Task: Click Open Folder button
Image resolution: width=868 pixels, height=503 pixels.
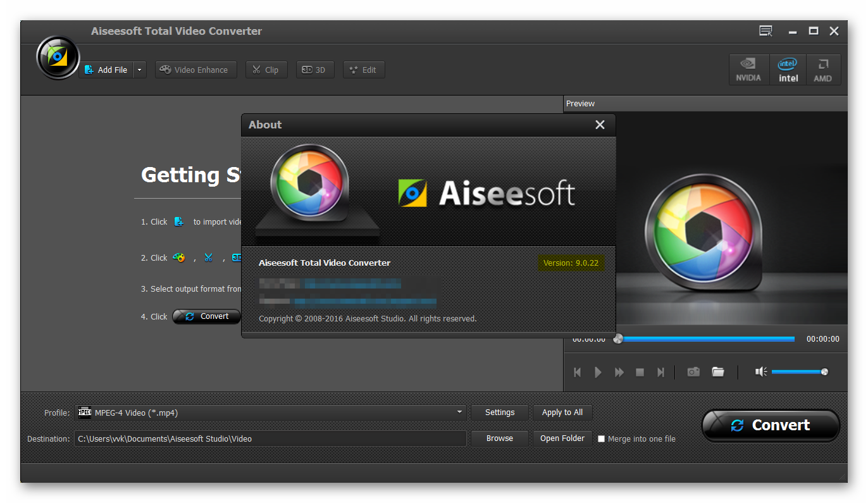Action: tap(562, 438)
